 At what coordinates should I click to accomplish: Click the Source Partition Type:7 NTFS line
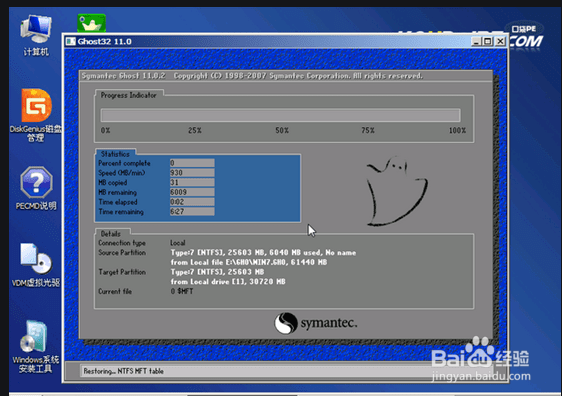pos(263,253)
